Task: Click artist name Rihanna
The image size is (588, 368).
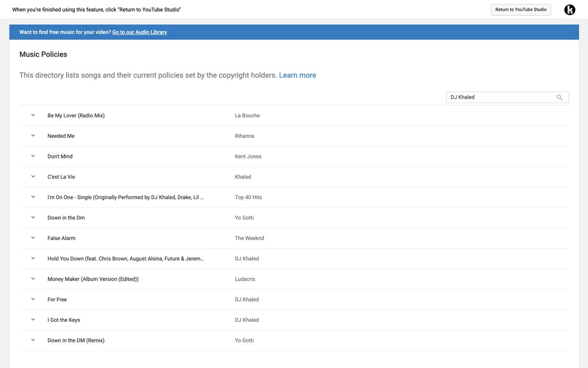Action: tap(245, 136)
